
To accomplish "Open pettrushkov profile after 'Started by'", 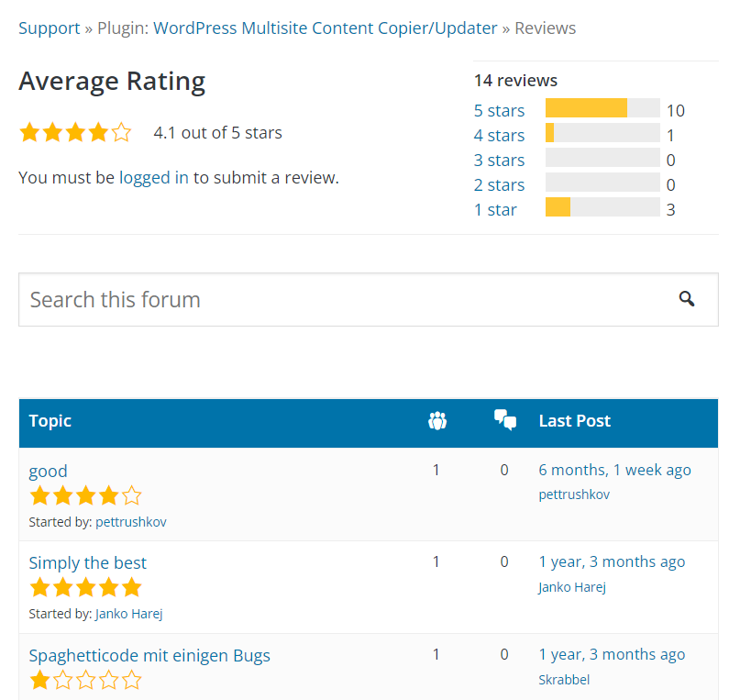I will 131,522.
